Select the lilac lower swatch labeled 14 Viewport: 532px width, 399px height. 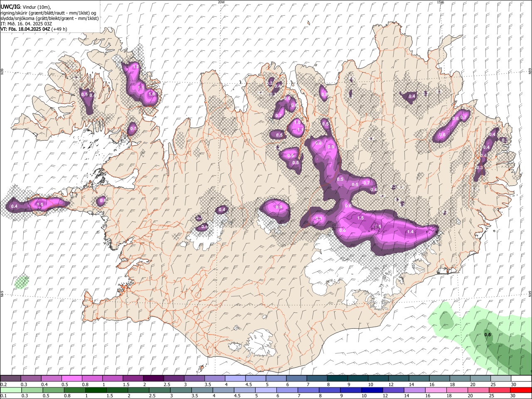(414, 390)
